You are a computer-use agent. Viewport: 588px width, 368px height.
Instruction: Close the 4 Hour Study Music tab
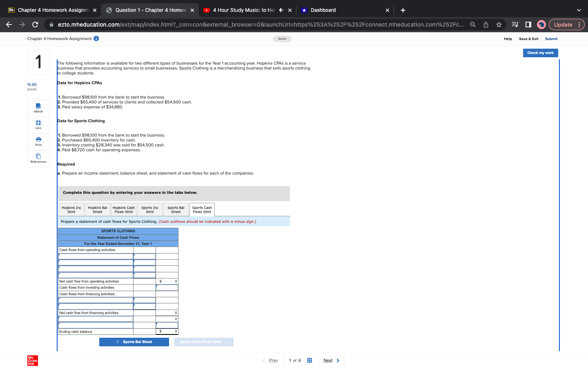click(290, 10)
